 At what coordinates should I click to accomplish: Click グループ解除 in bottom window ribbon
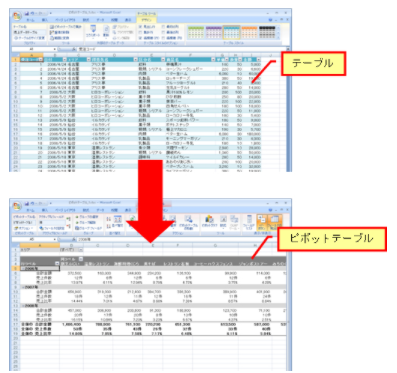[x=86, y=223]
